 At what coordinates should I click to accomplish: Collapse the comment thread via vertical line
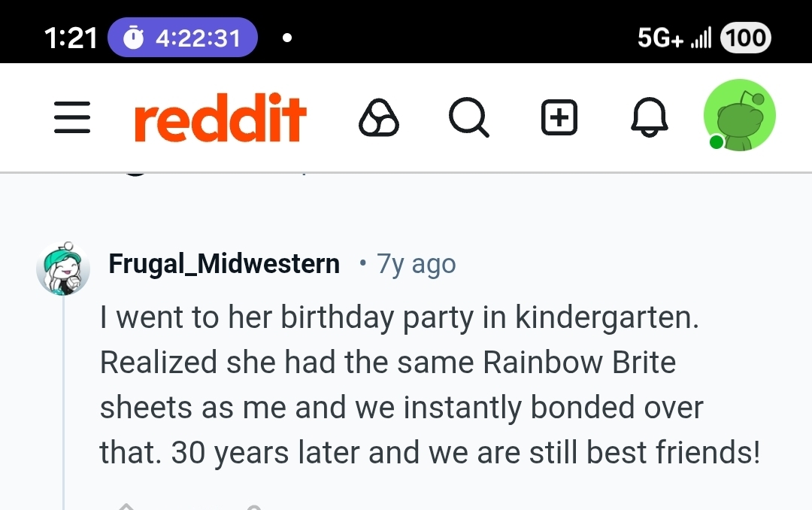[64, 399]
